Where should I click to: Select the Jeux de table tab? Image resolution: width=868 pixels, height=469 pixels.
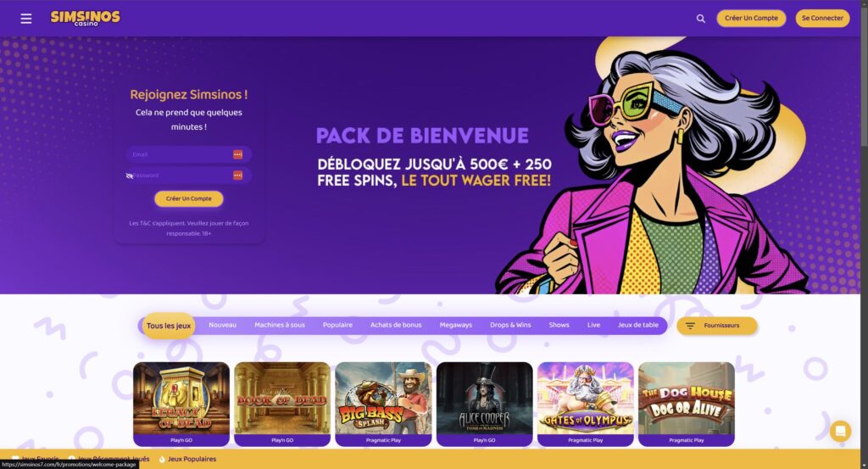coord(637,325)
